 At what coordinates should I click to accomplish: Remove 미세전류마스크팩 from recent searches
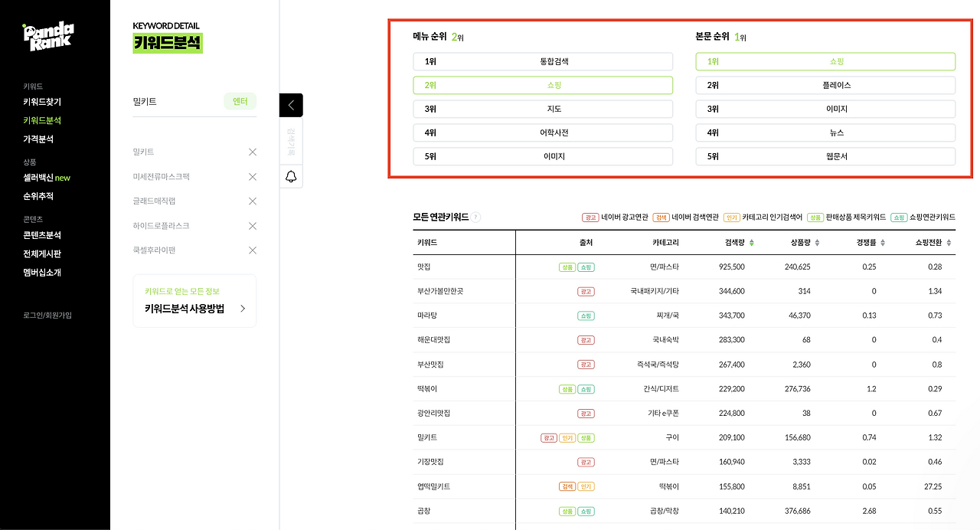pos(252,176)
